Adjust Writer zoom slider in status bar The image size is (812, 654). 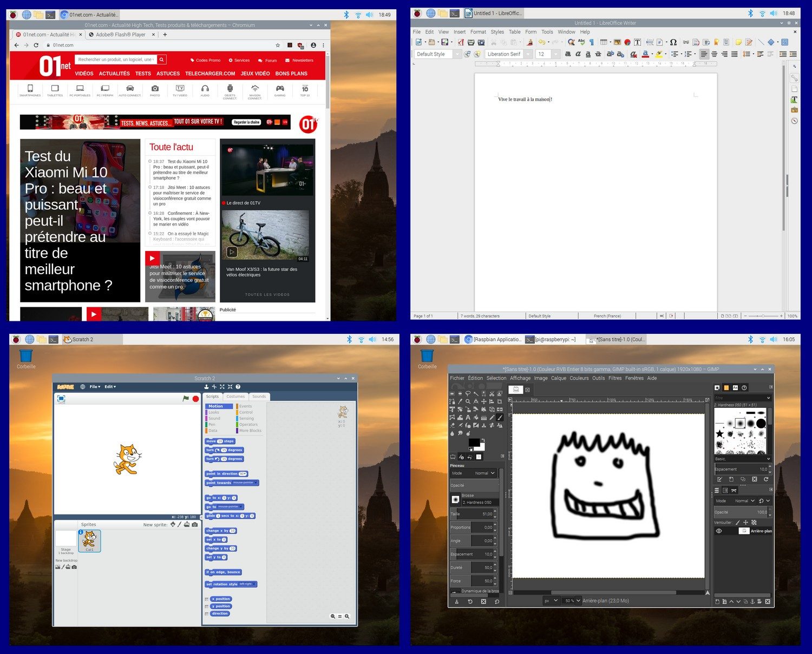[763, 316]
